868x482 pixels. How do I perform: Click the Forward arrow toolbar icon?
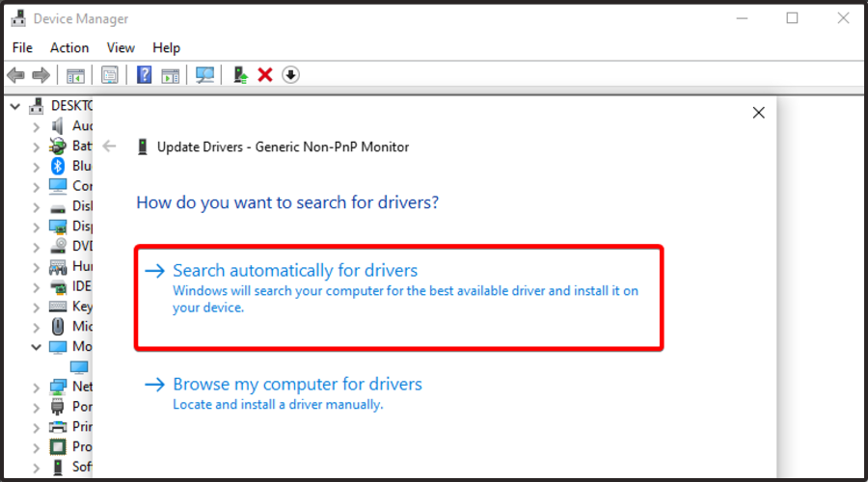[41, 74]
